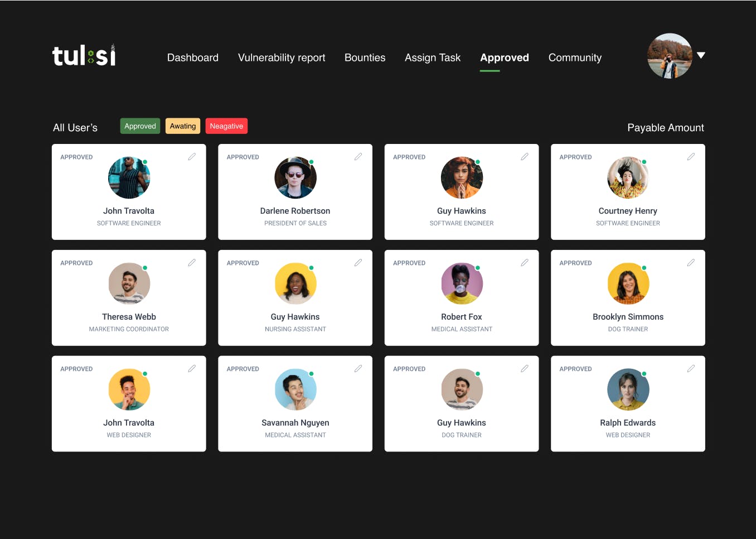Edit Courtney Henry's card with the pencil icon
Image resolution: width=756 pixels, height=539 pixels.
(691, 157)
